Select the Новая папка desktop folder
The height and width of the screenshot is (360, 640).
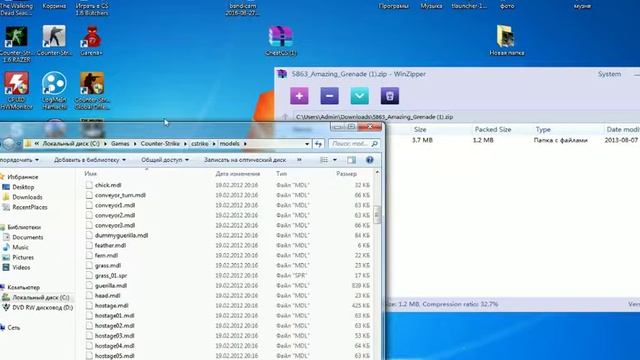507,40
